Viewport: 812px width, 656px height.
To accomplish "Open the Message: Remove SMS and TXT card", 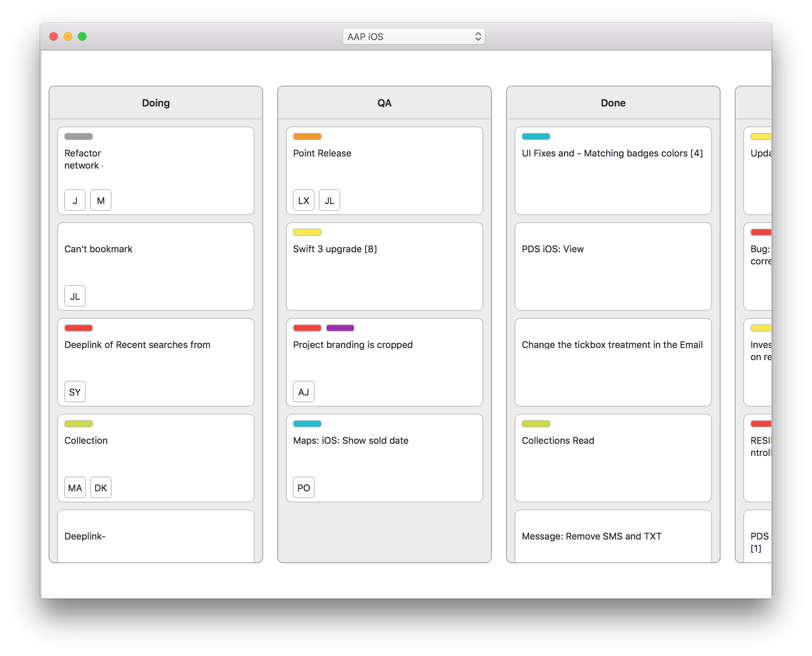I will click(x=613, y=537).
